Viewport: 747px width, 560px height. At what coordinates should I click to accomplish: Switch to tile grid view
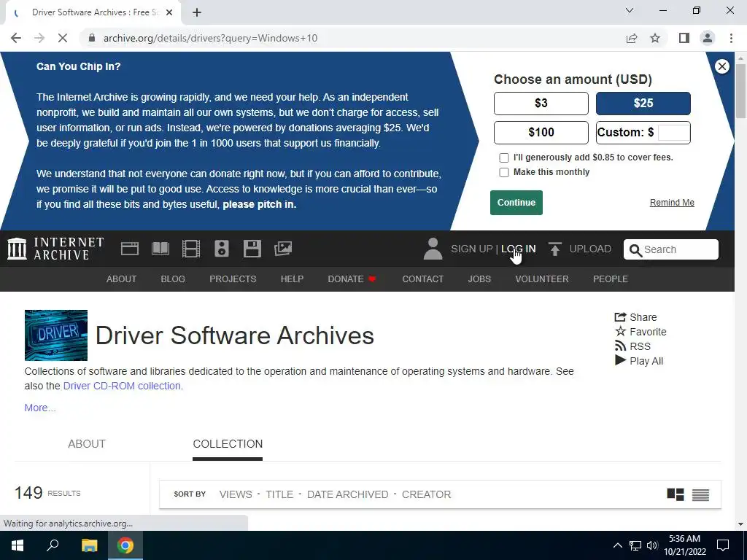tap(675, 495)
